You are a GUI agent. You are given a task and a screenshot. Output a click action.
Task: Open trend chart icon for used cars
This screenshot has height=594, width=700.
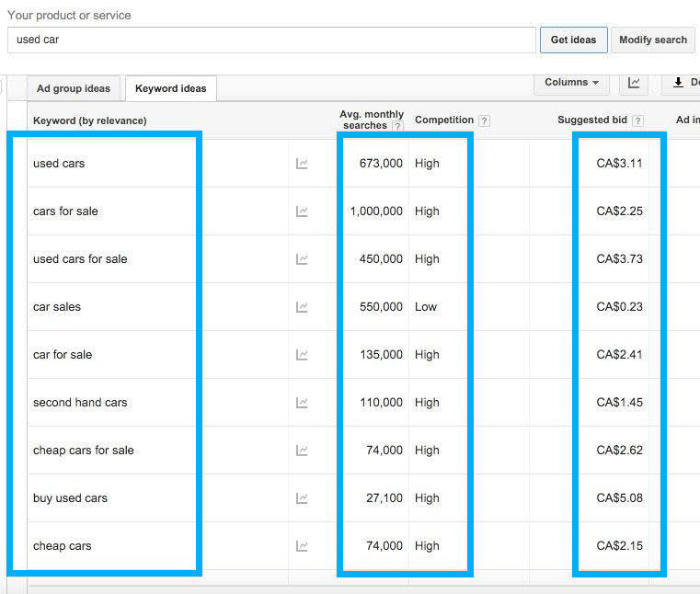click(302, 164)
